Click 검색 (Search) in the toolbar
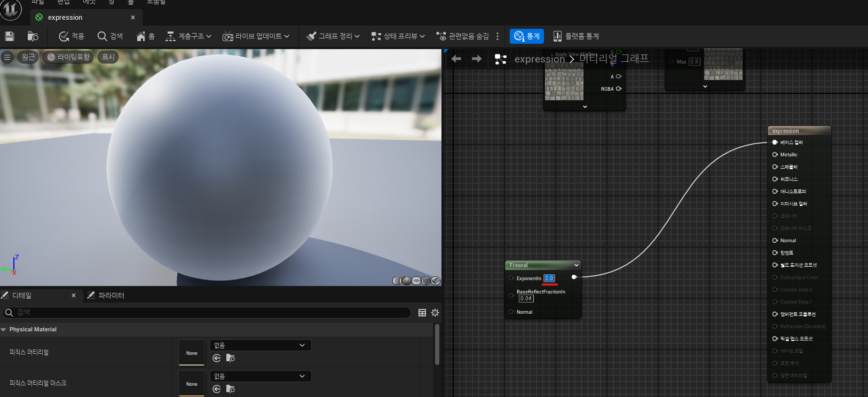The width and height of the screenshot is (868, 397). click(110, 36)
